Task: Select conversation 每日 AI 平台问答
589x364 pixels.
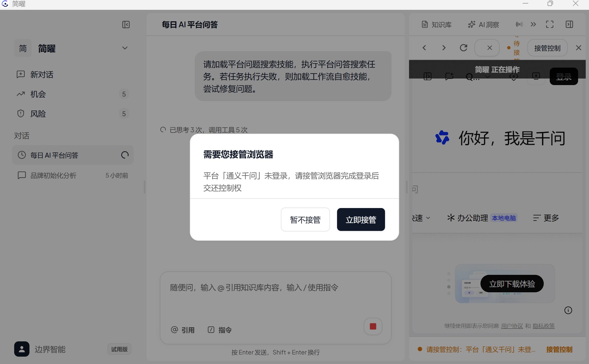Action: (73, 155)
